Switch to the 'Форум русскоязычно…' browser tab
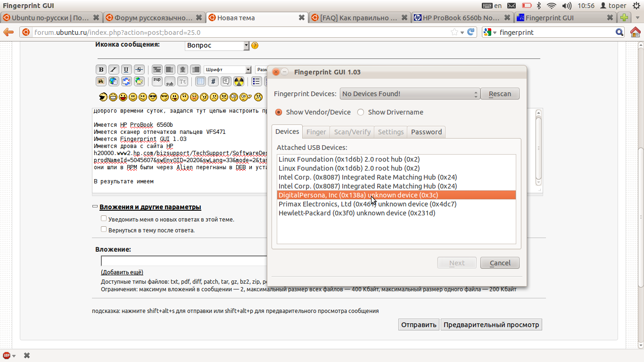This screenshot has height=362, width=644. pyautogui.click(x=154, y=18)
